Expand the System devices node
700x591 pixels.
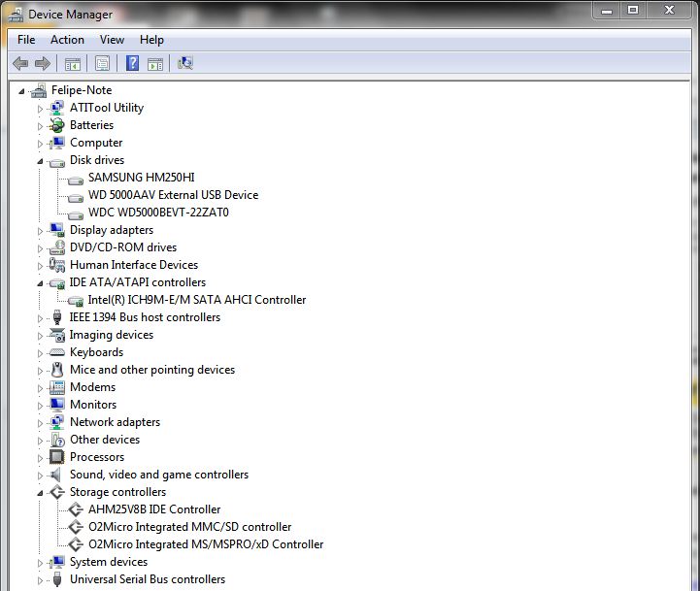click(40, 563)
